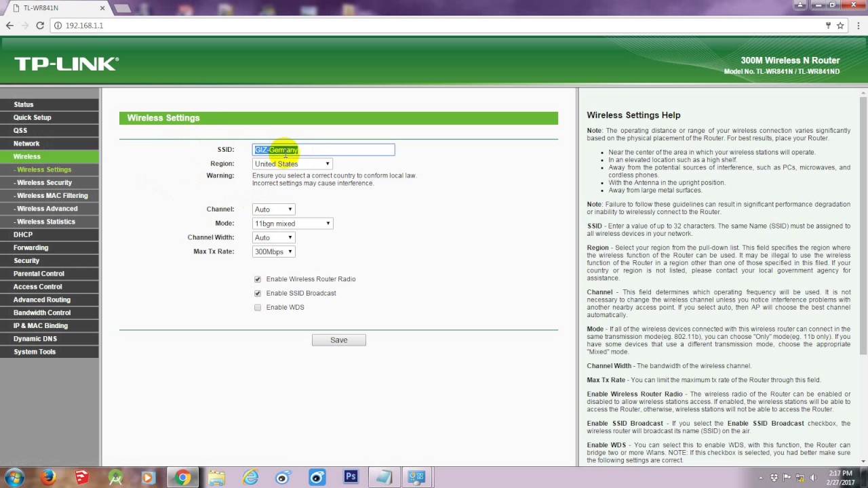Open the Chrome three-dot menu

[x=859, y=25]
